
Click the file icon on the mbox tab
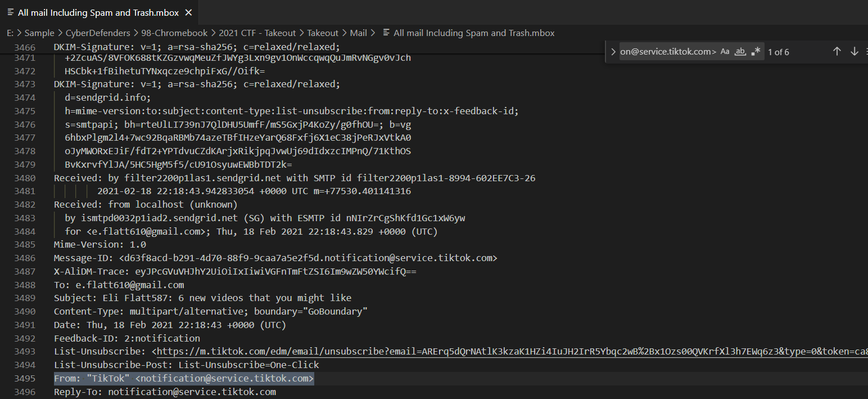point(10,12)
